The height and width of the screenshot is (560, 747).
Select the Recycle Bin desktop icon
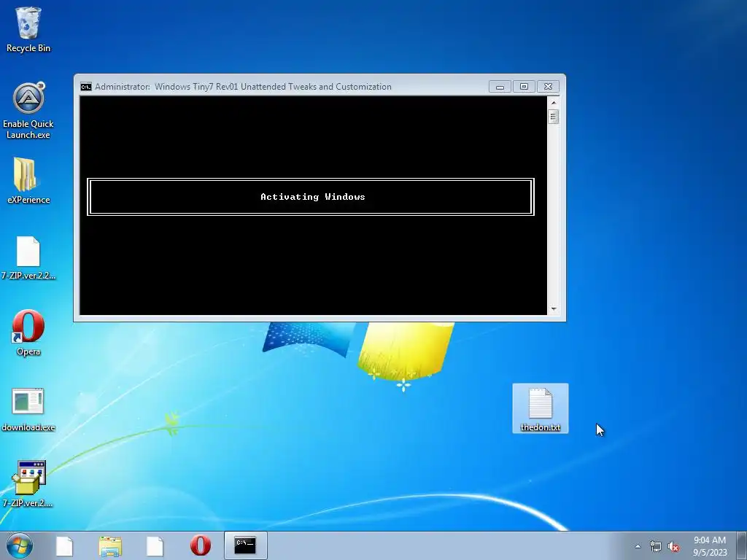(28, 29)
